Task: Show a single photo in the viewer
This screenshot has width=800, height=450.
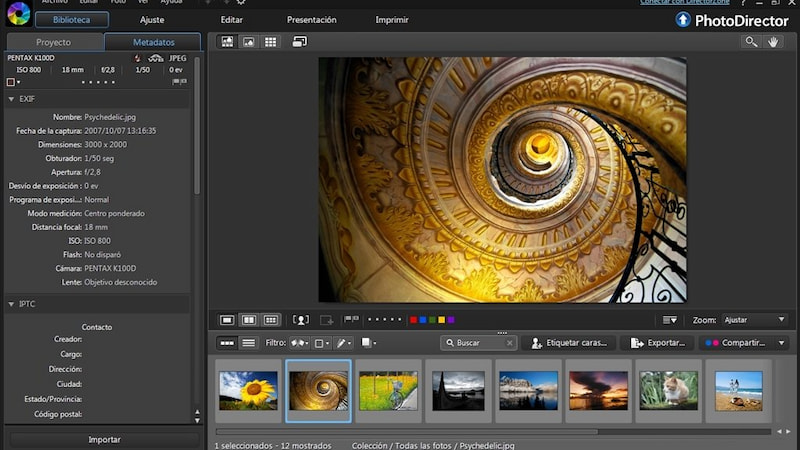Action: click(227, 320)
